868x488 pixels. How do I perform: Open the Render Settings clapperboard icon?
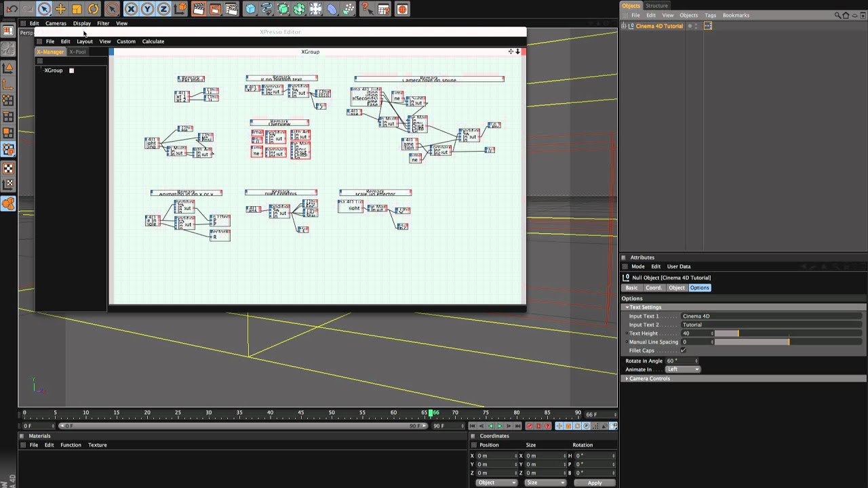coord(231,9)
